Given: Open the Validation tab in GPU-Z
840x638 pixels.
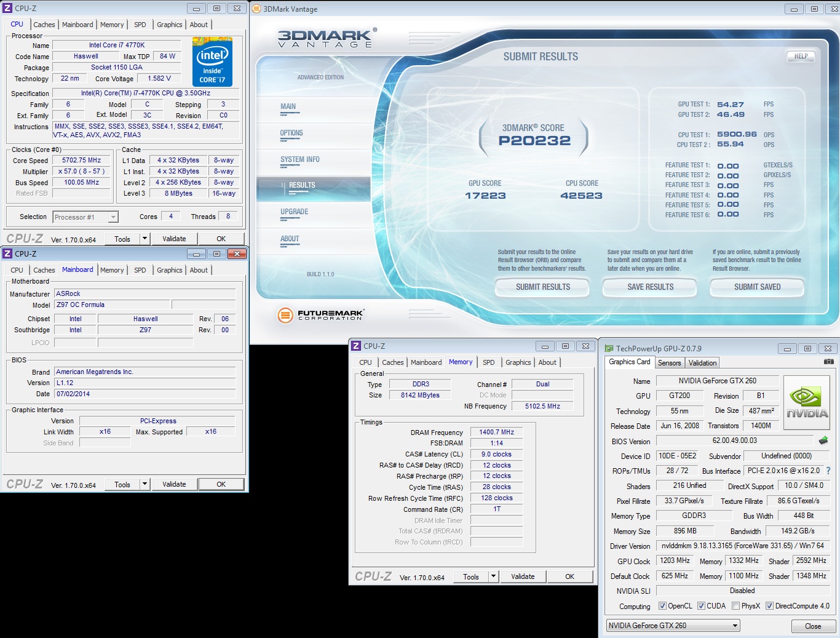Looking at the screenshot, I should (x=702, y=363).
